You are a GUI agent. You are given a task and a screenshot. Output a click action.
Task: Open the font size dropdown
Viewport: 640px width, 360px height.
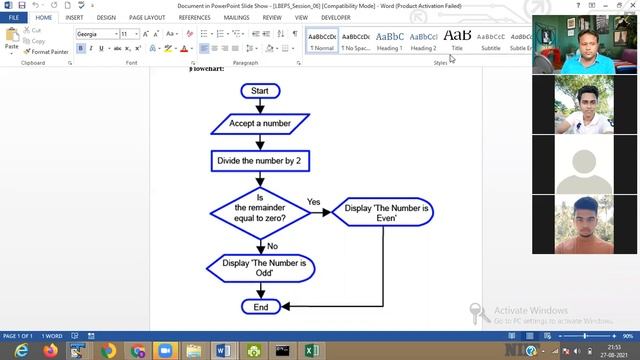[136, 34]
